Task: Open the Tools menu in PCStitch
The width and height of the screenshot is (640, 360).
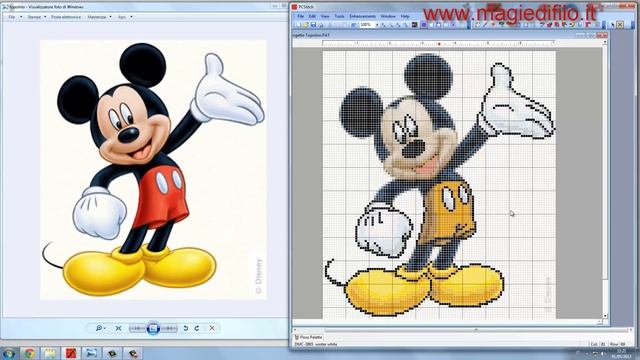Action: click(x=340, y=16)
